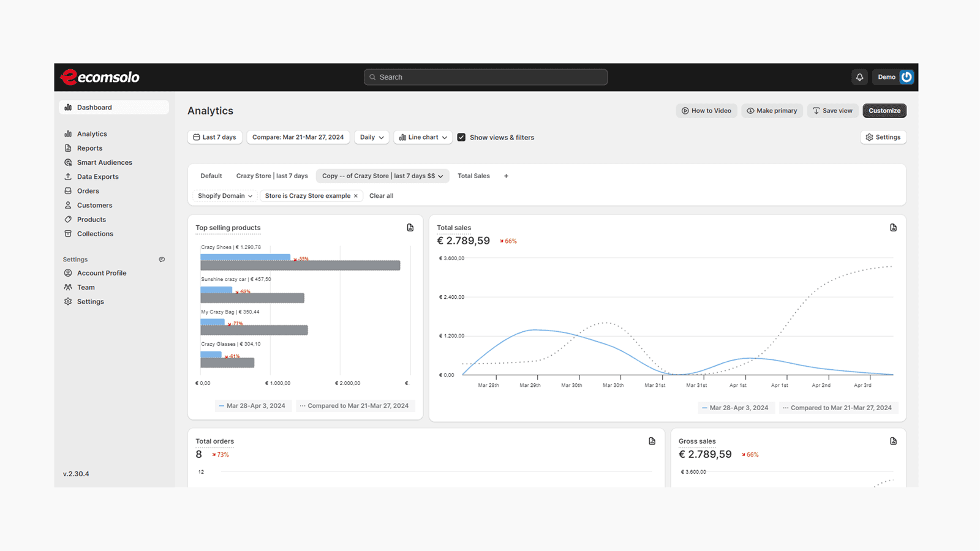Open the Shopify Domain filter dropdown
Image resolution: width=980 pixels, height=551 pixels.
pyautogui.click(x=224, y=195)
